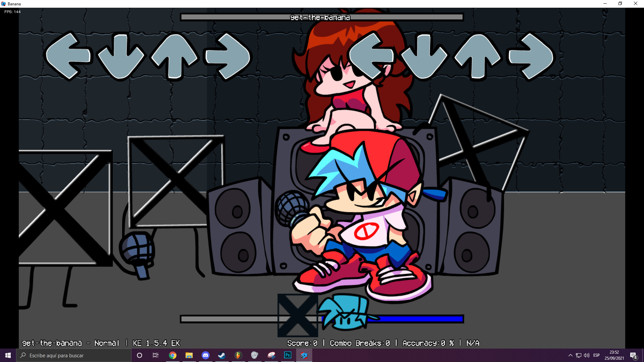This screenshot has width=644, height=362.
Task: Click the 'Accuracy:0 %' readout
Action: (428, 343)
